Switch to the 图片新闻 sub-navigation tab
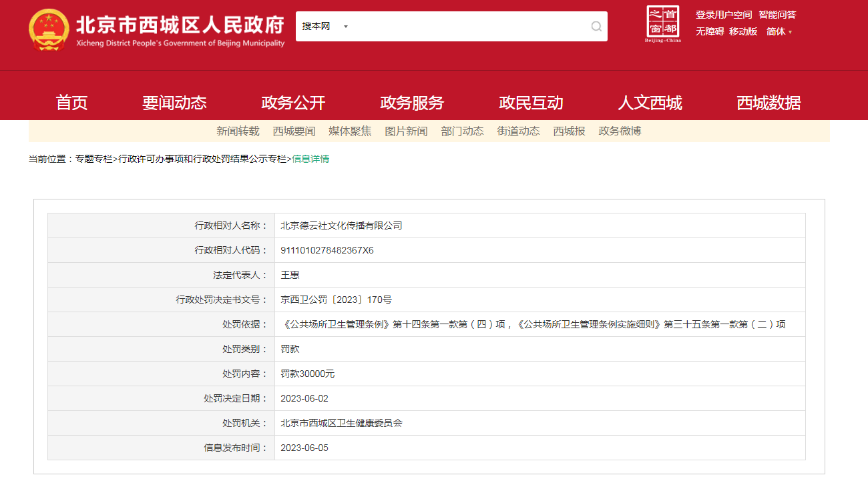Screen dimensions: 868x493 406,131
